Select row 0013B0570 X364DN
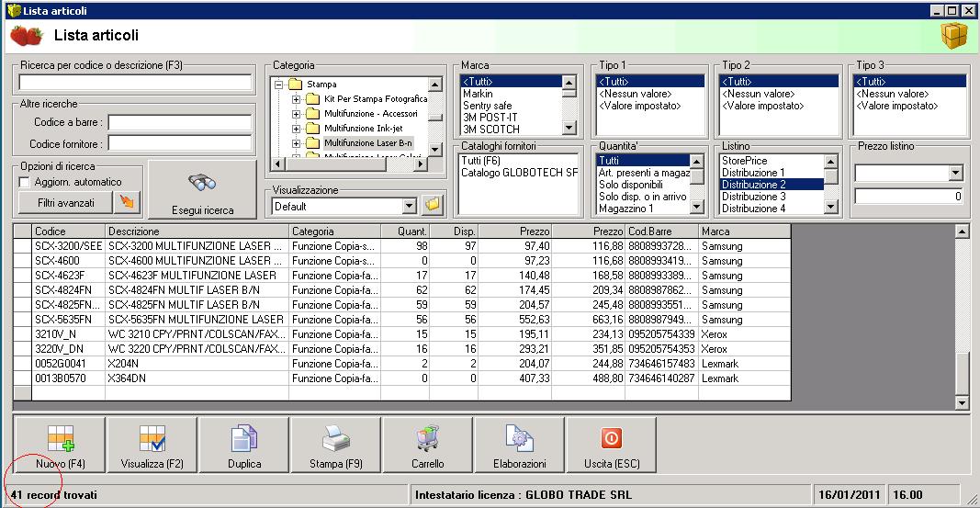The width and height of the screenshot is (980, 508). [x=402, y=378]
